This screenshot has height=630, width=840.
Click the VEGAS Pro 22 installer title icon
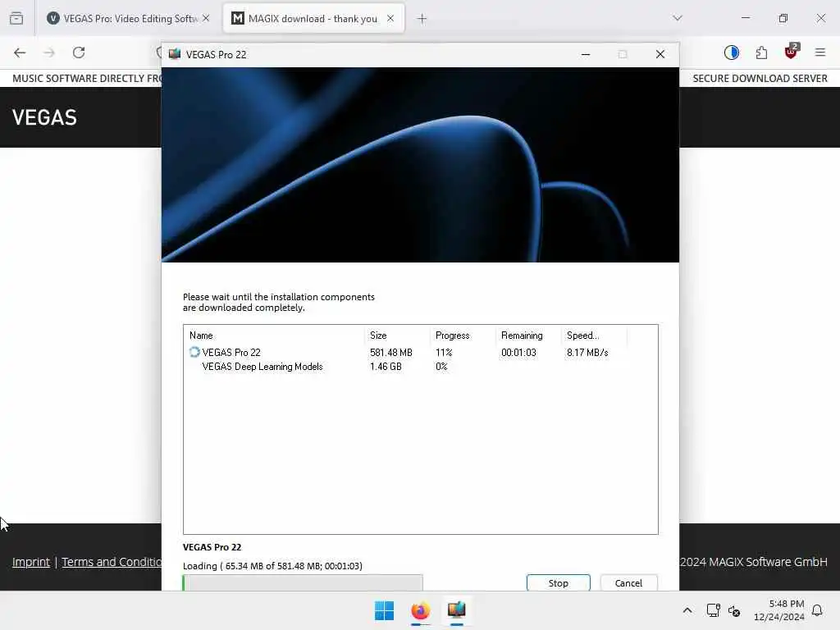(175, 54)
